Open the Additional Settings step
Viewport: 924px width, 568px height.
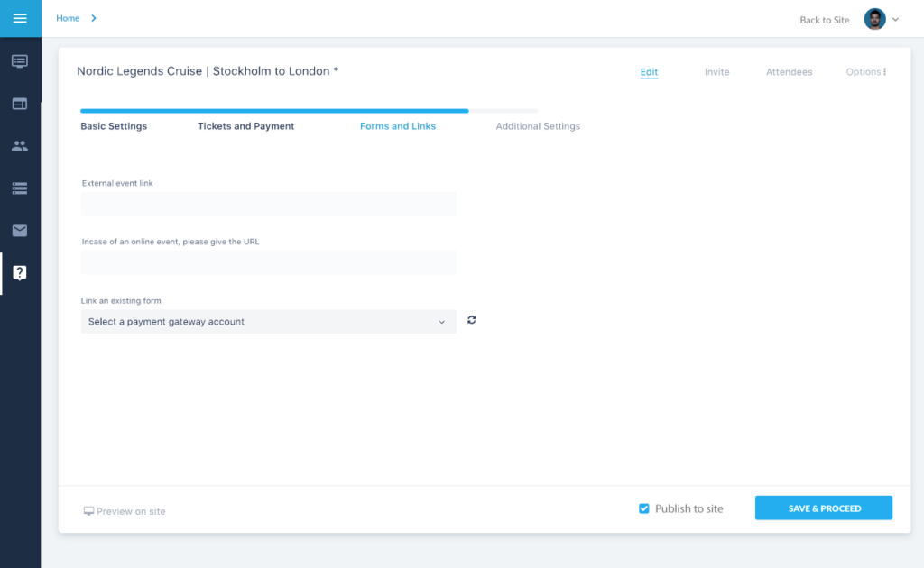click(538, 126)
